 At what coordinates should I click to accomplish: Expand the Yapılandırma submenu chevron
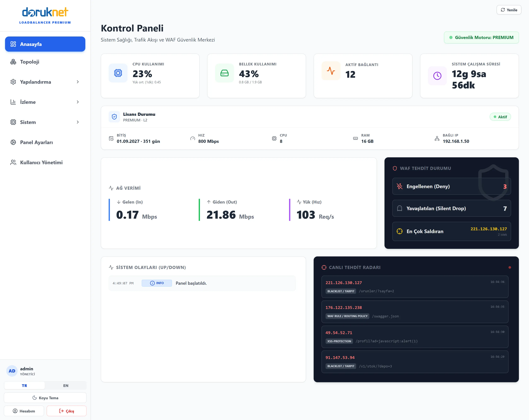tap(78, 82)
